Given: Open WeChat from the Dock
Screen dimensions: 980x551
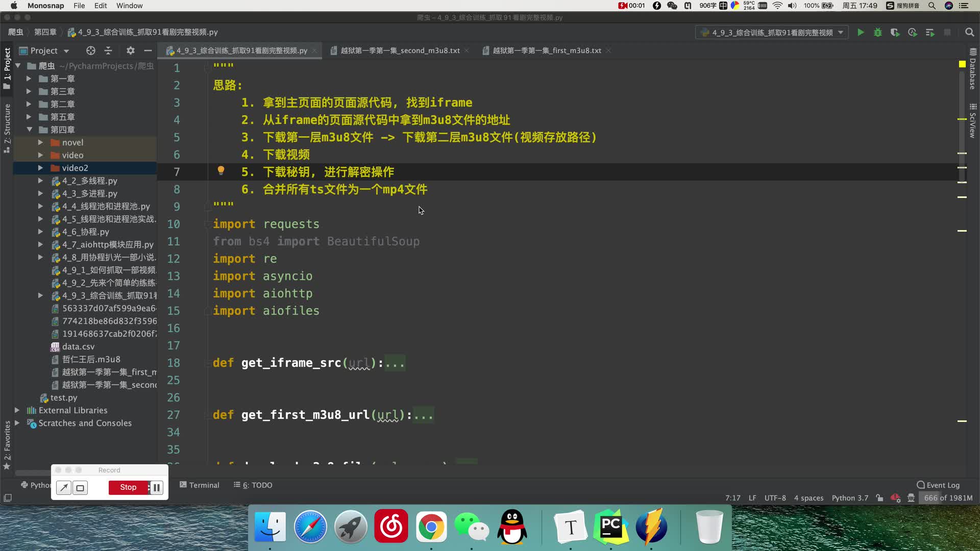Looking at the screenshot, I should point(472,527).
